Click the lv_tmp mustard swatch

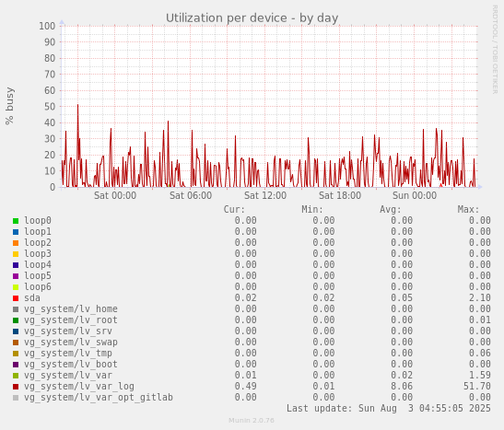16,354
